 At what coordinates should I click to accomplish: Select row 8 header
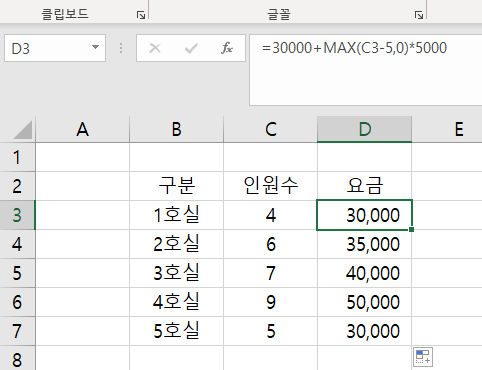click(17, 358)
